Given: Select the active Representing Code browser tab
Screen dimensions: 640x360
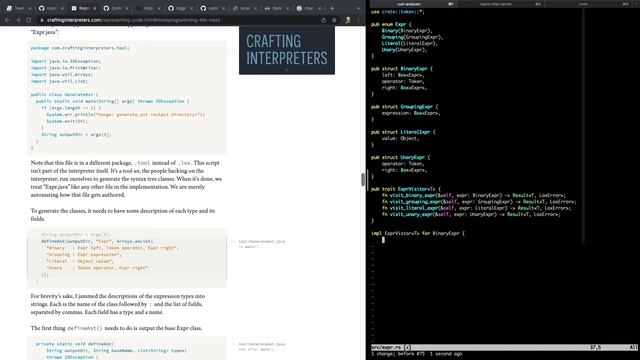Looking at the screenshot, I should pyautogui.click(x=83, y=8).
